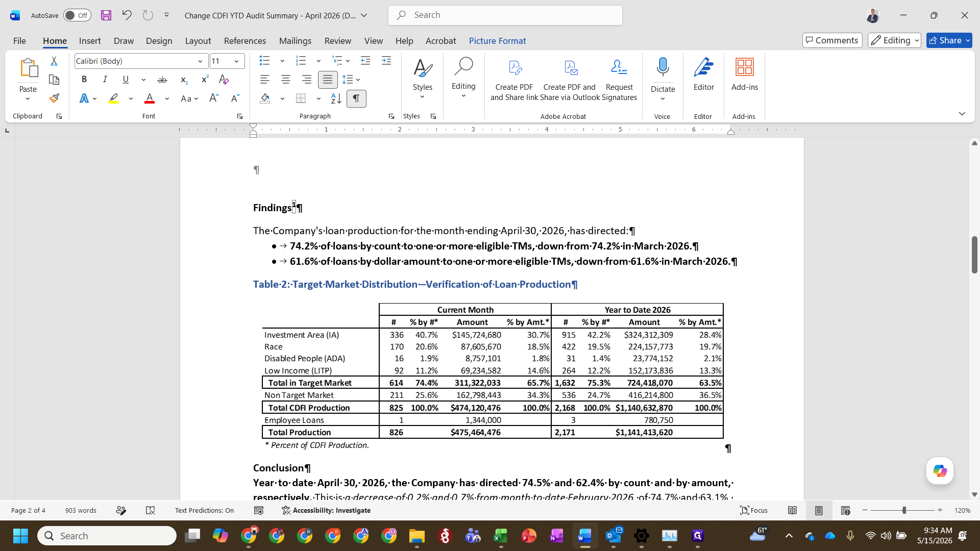Click the Share button
The height and width of the screenshot is (551, 980).
pos(949,40)
